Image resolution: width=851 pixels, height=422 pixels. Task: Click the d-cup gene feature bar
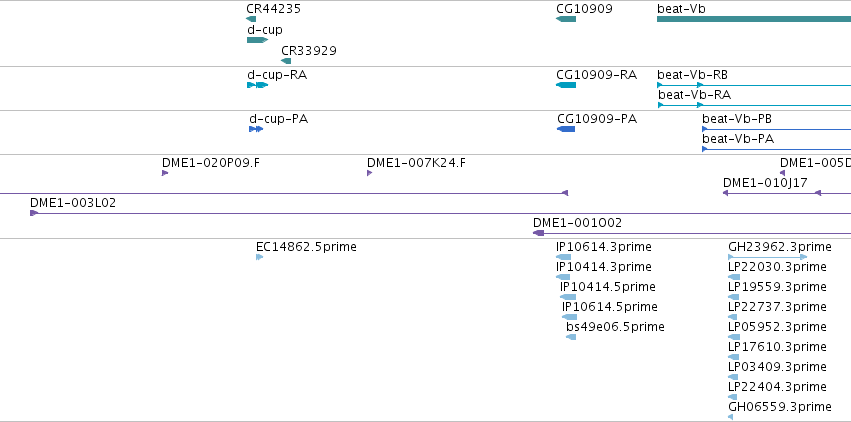click(x=257, y=40)
